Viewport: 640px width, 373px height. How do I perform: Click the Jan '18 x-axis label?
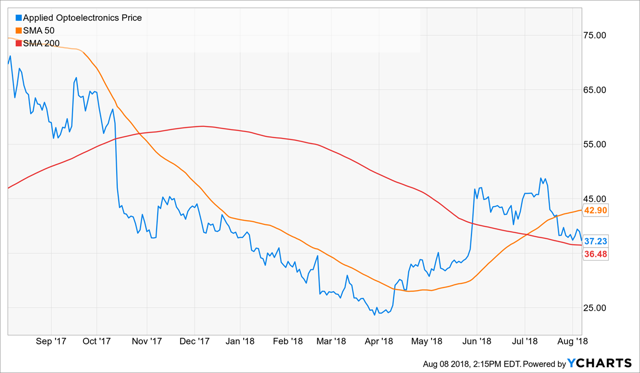(x=240, y=341)
